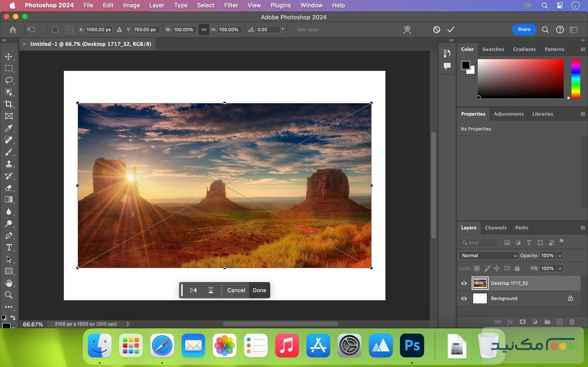The width and height of the screenshot is (588, 367).
Task: Choose the Horizontal Type tool
Action: (x=9, y=247)
